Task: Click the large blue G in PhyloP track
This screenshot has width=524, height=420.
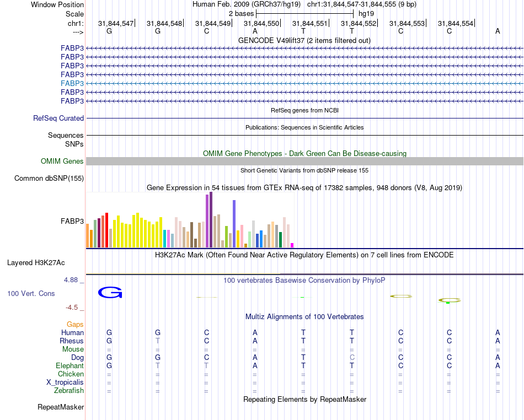Action: [x=110, y=293]
